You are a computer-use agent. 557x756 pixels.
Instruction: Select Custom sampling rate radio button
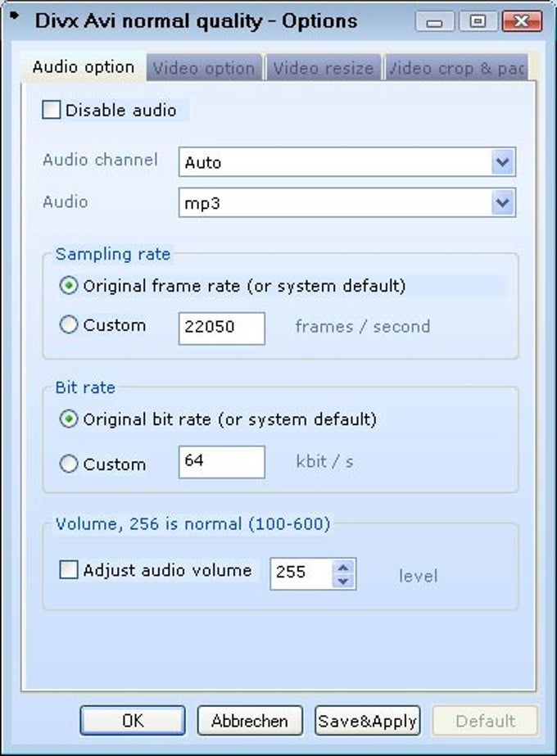point(69,324)
